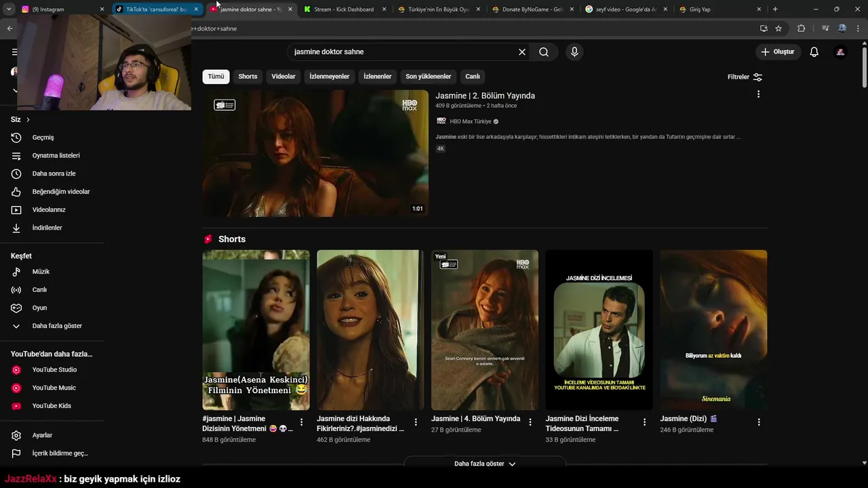
Task: Switch to the TikTok cansuforeal tab
Action: (156, 9)
